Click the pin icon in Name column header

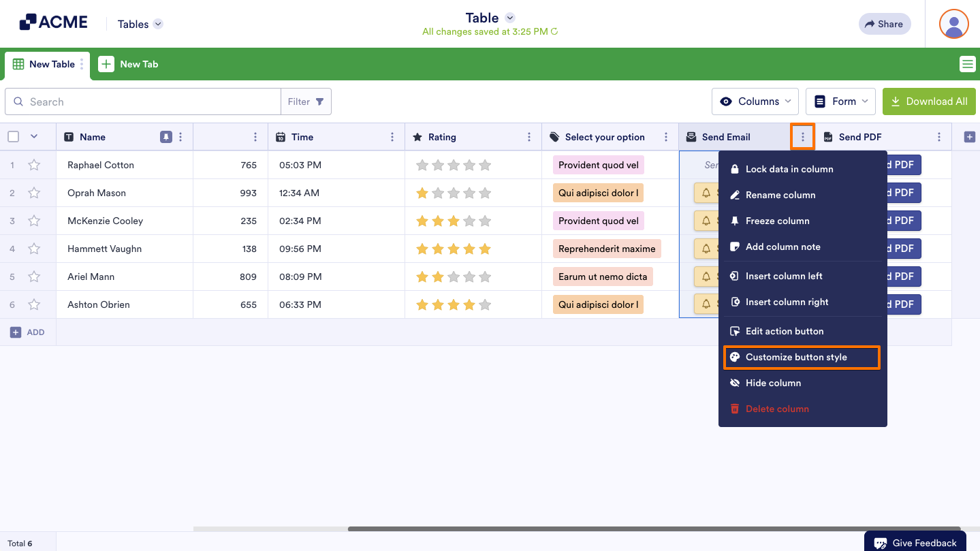(165, 137)
